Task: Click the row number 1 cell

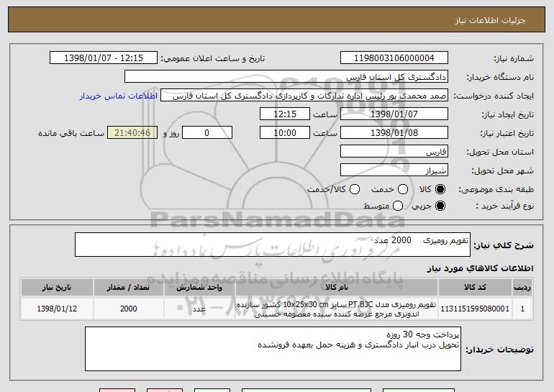Action: point(522,309)
